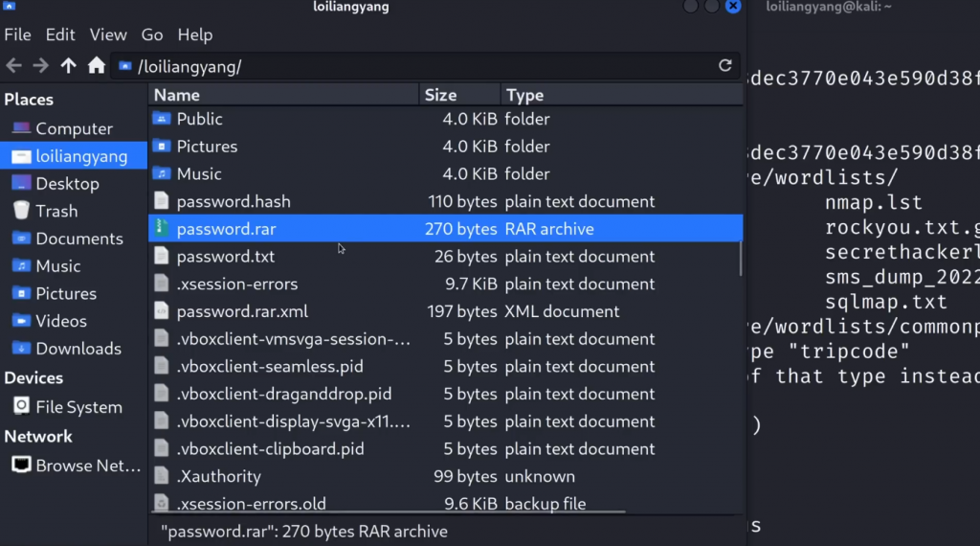This screenshot has width=980, height=546.
Task: Open the File menu
Action: pyautogui.click(x=17, y=34)
